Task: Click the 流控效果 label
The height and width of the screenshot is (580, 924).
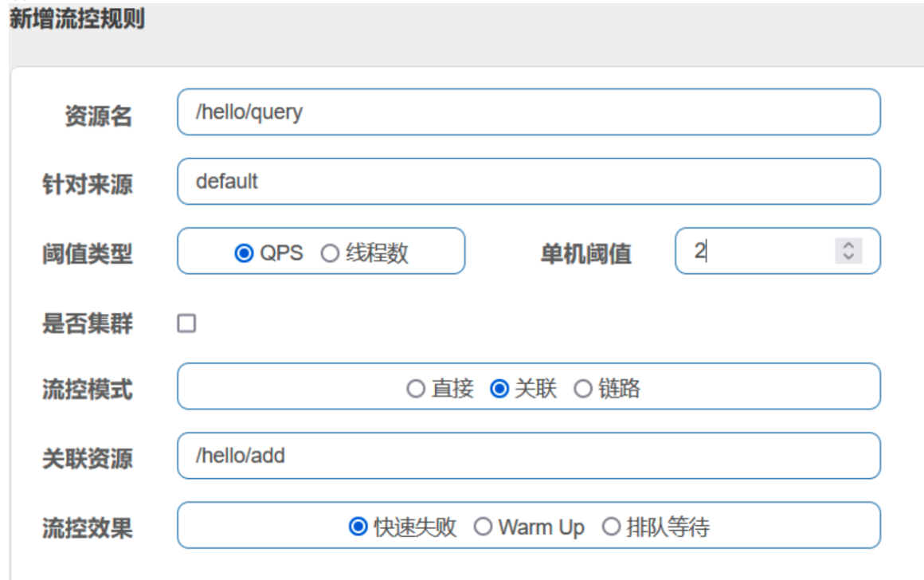Action: pyautogui.click(x=87, y=528)
